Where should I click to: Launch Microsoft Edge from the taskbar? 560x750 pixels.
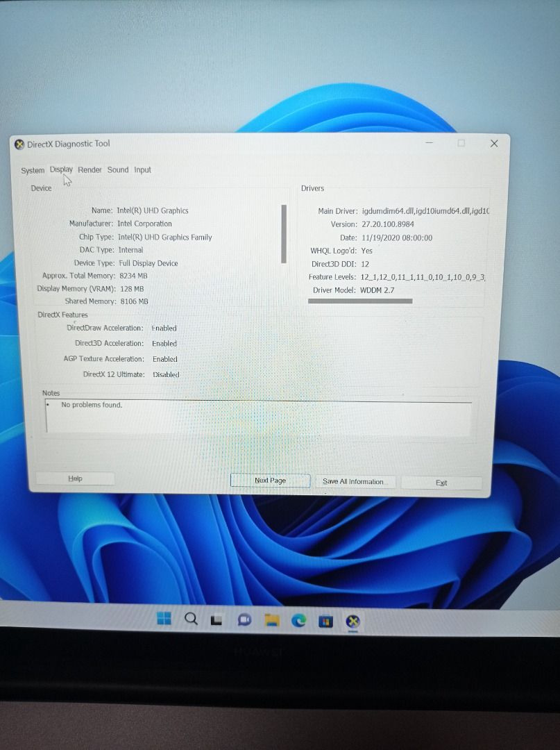coord(299,621)
